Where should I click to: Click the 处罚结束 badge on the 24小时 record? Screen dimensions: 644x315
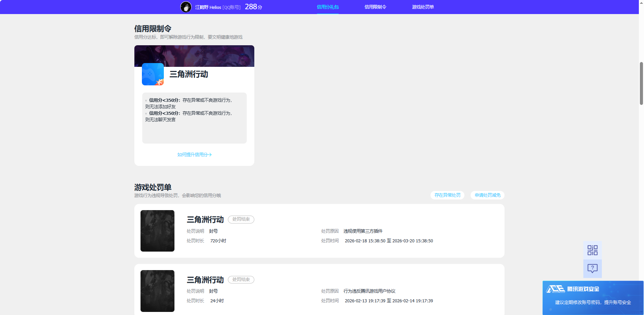click(241, 280)
